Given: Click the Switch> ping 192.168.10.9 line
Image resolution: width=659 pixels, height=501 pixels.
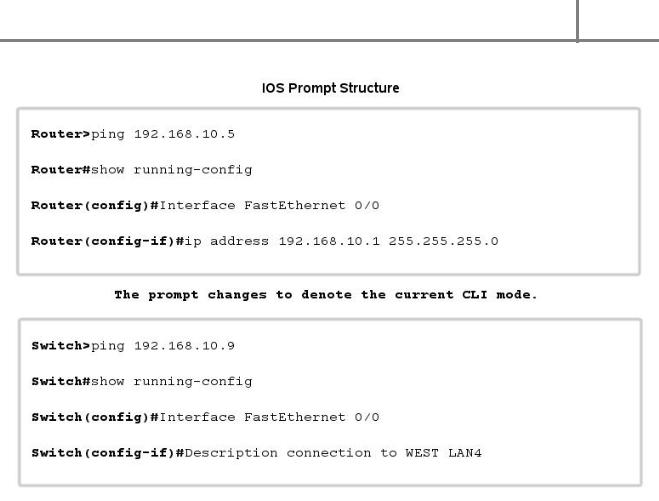Looking at the screenshot, I should [133, 346].
